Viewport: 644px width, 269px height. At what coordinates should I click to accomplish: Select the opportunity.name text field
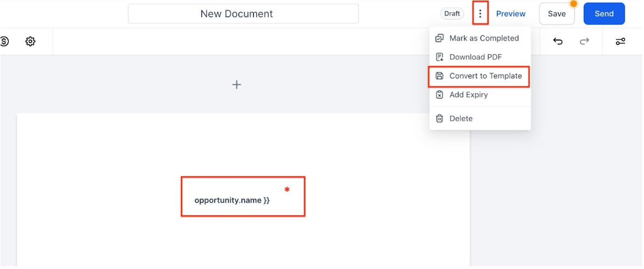[232, 201]
